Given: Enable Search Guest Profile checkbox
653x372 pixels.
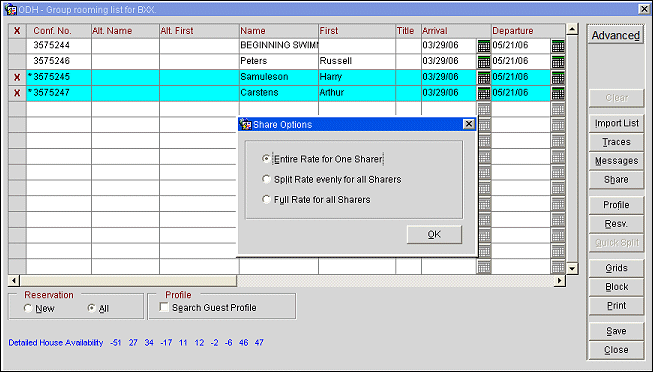Looking at the screenshot, I should 164,307.
